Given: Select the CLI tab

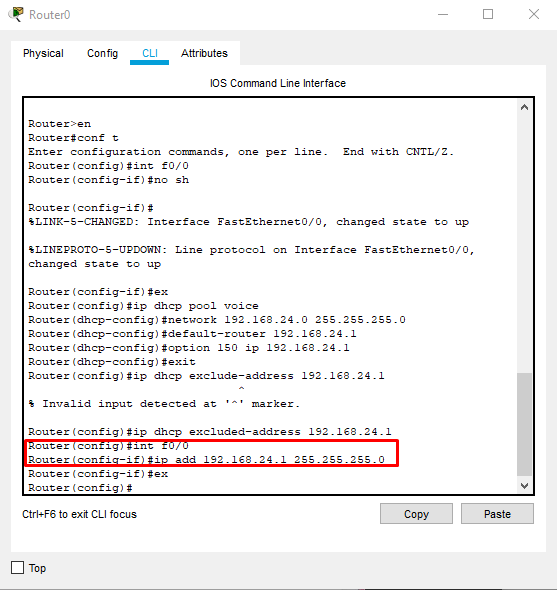Looking at the screenshot, I should (150, 53).
